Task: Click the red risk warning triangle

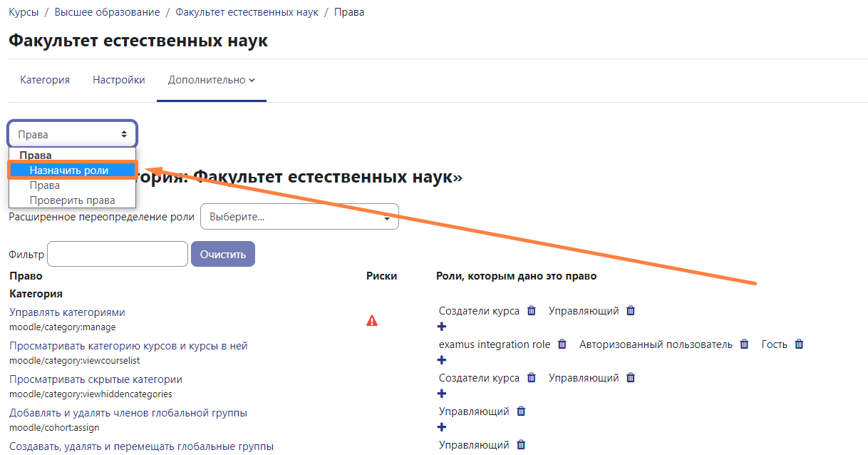Action: pos(372,321)
